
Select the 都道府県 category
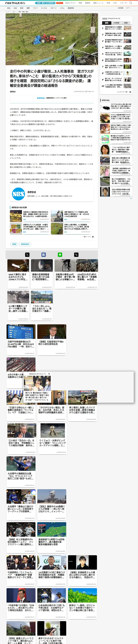[71, 8]
